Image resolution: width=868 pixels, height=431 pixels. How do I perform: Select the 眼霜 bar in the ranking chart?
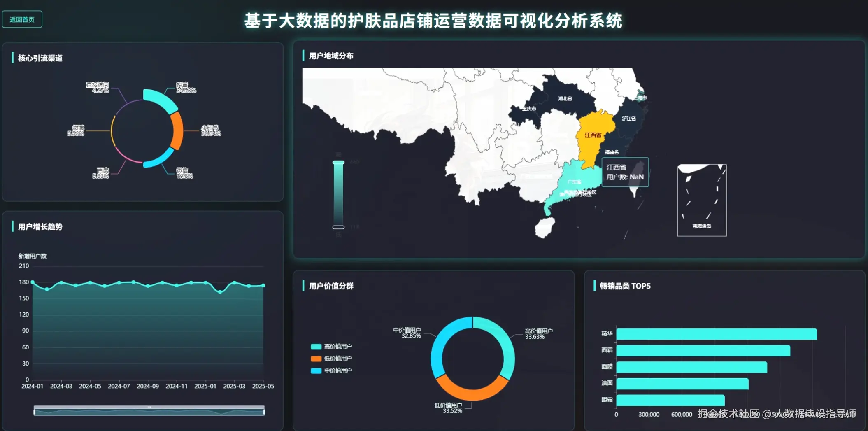(x=671, y=398)
